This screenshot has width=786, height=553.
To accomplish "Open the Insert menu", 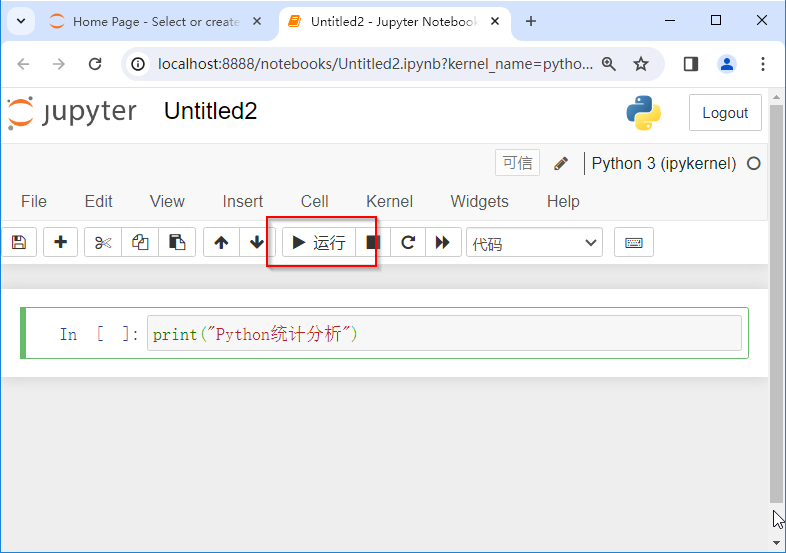I will coord(243,202).
